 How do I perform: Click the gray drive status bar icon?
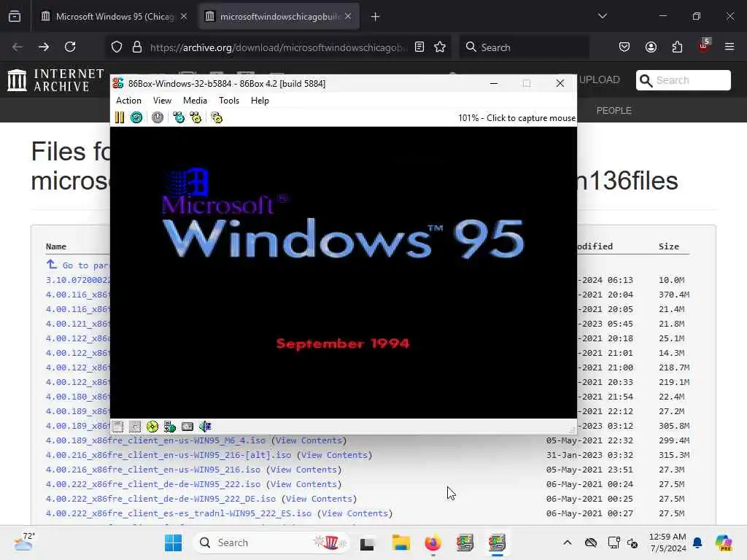[187, 427]
